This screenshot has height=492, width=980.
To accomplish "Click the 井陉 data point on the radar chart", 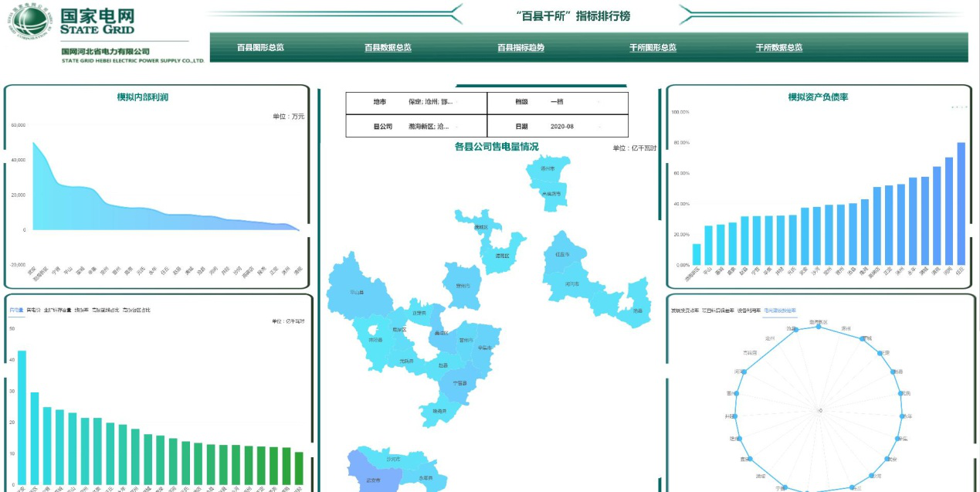I will coord(731,416).
